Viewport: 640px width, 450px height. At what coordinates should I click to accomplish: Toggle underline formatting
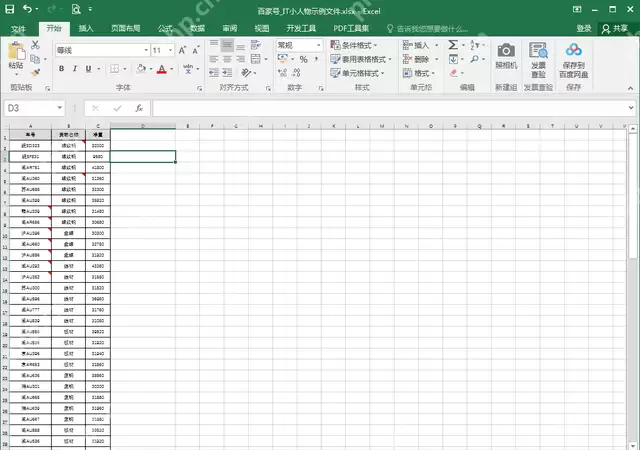[x=89, y=69]
